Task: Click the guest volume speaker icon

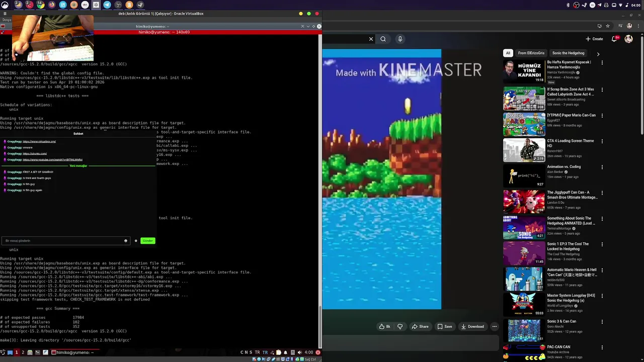Action: tap(299, 352)
